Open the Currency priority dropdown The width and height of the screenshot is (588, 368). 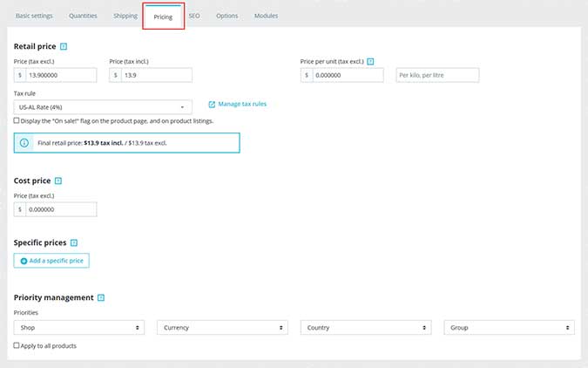pyautogui.click(x=222, y=328)
